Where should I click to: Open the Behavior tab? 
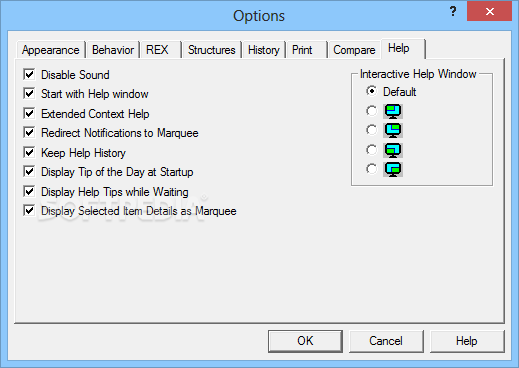113,50
